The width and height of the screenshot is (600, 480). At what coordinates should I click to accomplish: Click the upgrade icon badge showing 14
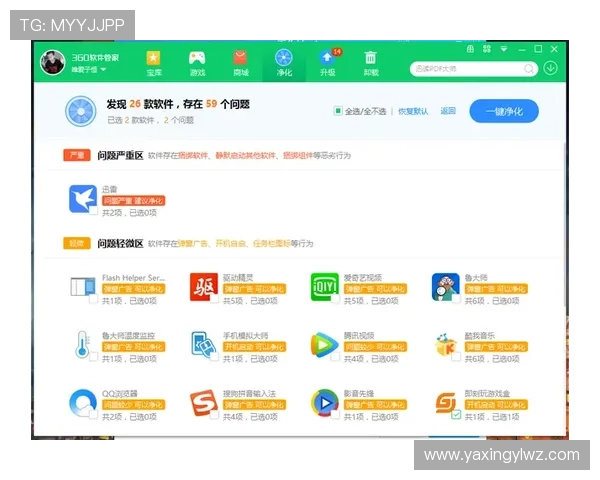click(x=337, y=52)
